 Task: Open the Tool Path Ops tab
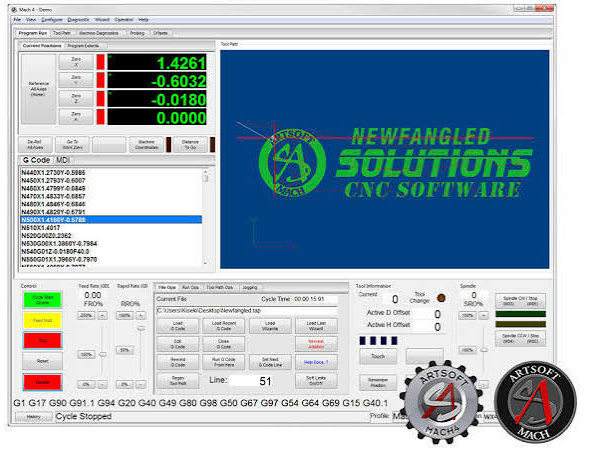pos(220,288)
